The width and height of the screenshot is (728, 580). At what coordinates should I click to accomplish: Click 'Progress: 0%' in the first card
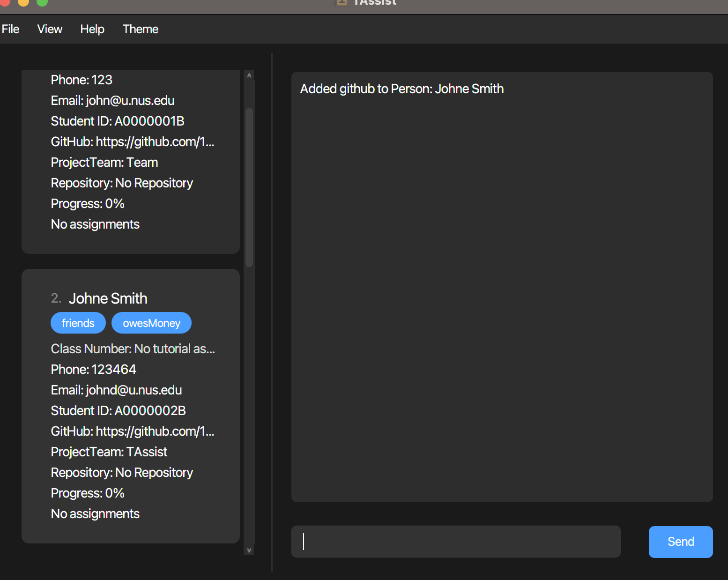(x=88, y=204)
